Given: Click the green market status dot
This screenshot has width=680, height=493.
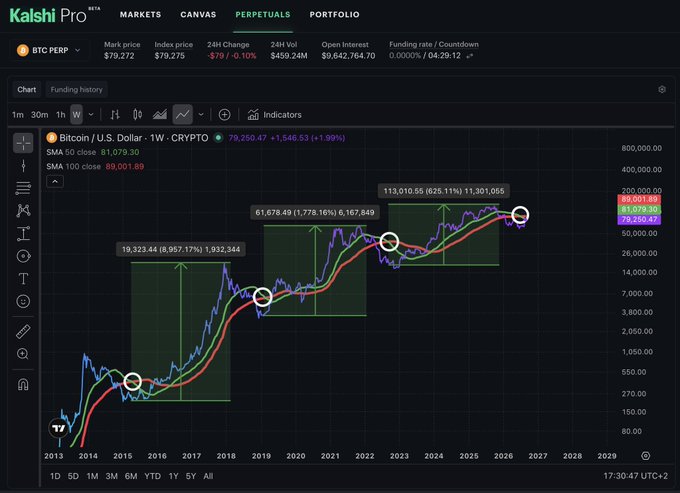Looking at the screenshot, I should (219, 138).
